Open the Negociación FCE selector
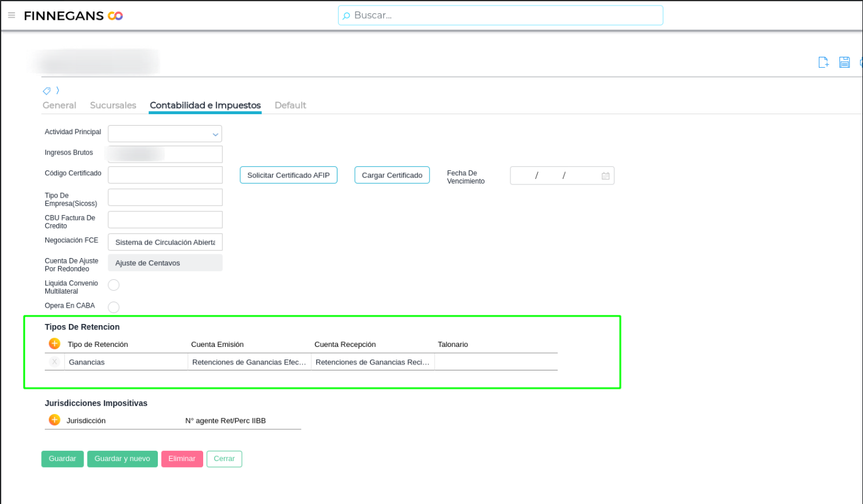 tap(164, 242)
